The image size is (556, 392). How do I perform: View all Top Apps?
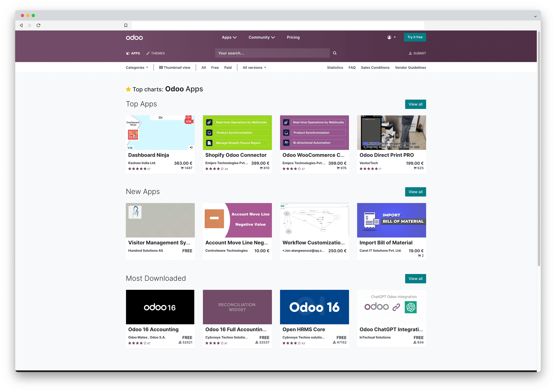(x=415, y=104)
